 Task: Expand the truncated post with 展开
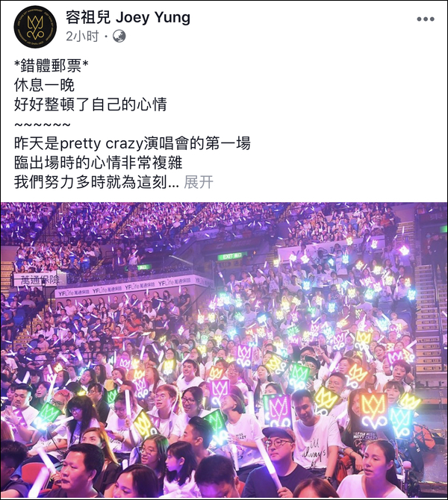199,182
